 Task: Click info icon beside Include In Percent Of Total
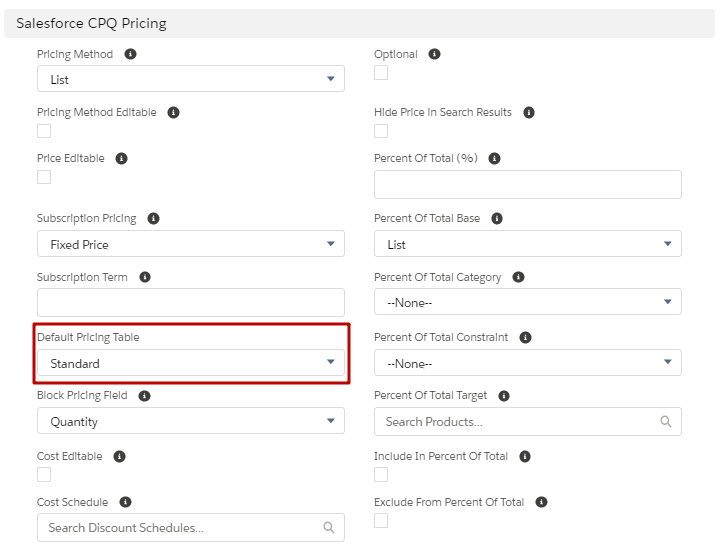tap(524, 456)
